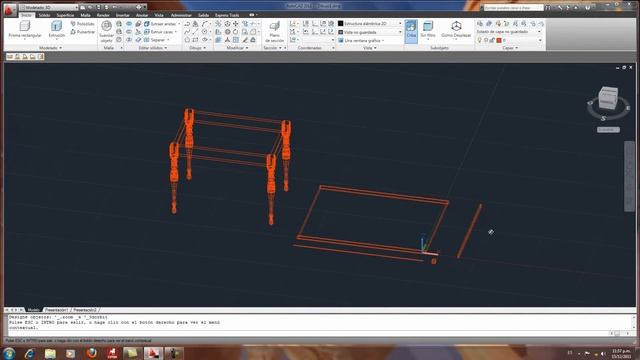Screen dimensions: 640x360
Task: Click the Save icon in quick access toolbar
Action: (x=98, y=7)
